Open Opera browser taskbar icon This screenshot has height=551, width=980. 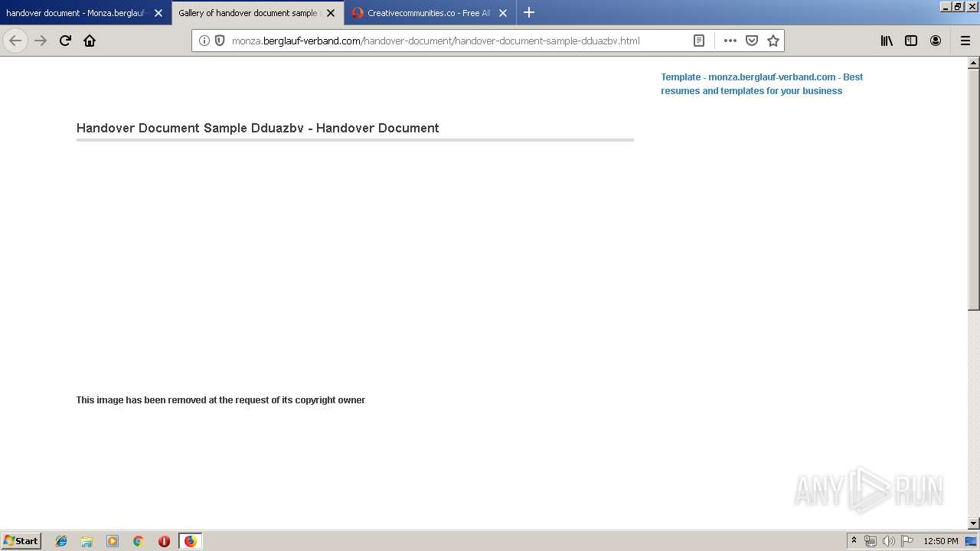164,541
